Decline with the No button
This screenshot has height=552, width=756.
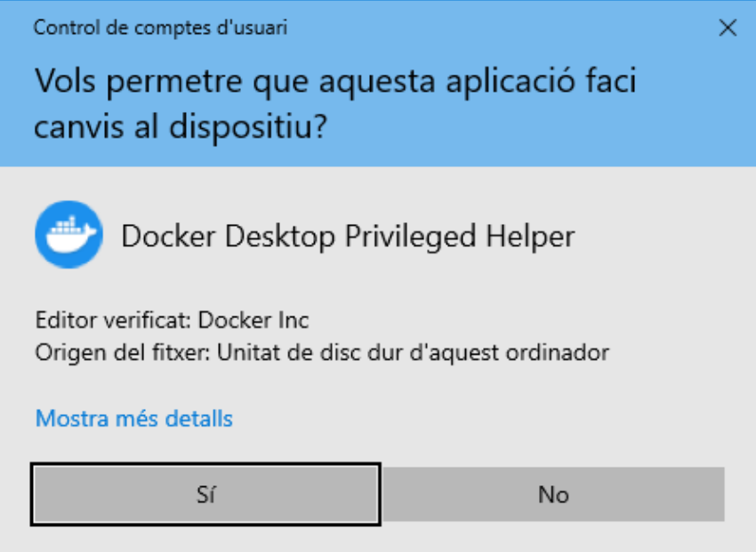tap(553, 494)
